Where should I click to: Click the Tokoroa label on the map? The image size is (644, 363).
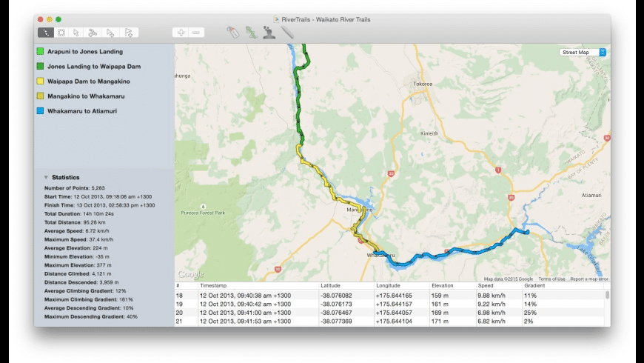point(423,84)
